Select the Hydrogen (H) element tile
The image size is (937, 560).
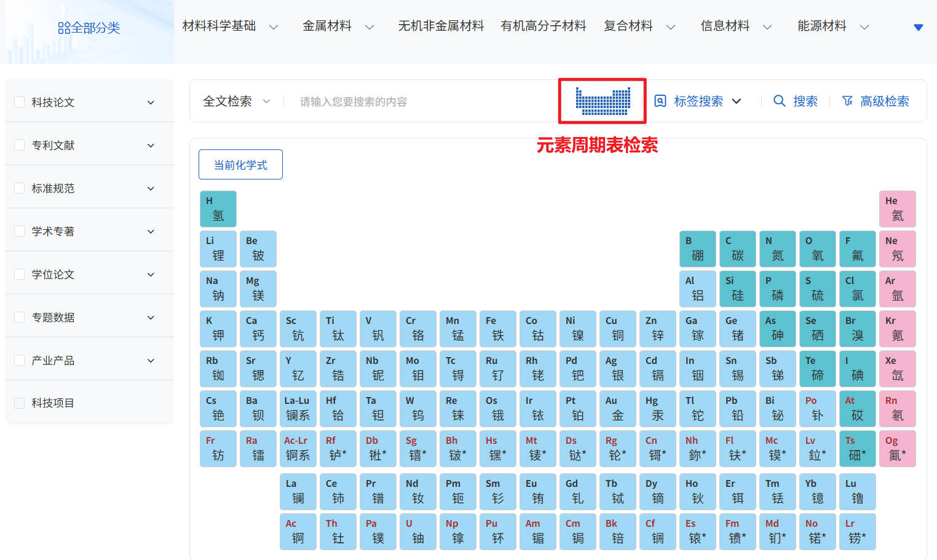tap(218, 208)
